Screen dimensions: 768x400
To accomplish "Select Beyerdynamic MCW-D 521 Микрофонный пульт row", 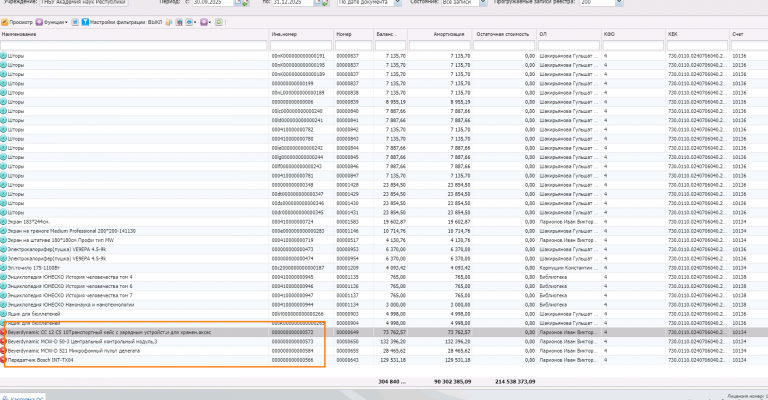I will pos(384,351).
